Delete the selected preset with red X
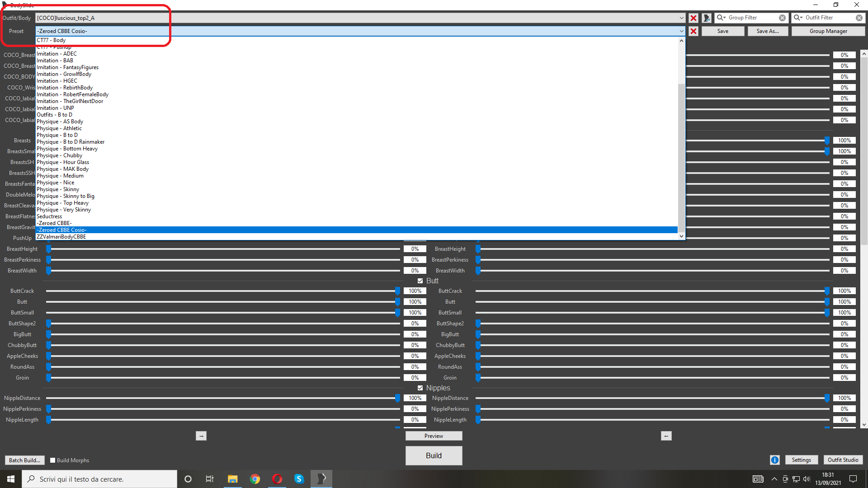The image size is (868, 488). click(693, 31)
